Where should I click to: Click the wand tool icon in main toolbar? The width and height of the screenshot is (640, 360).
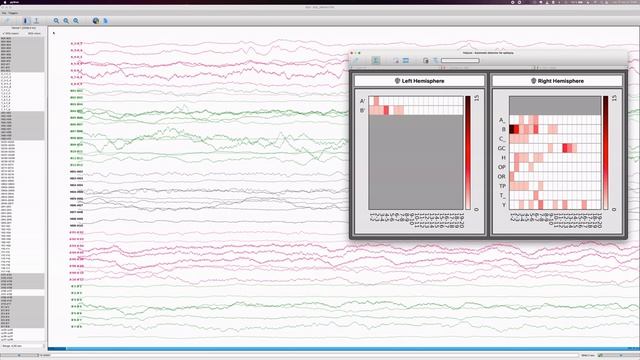7,21
